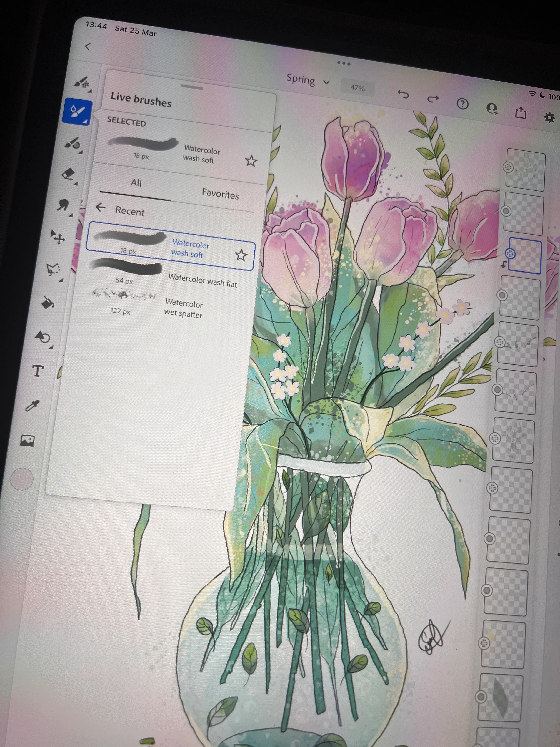Viewport: 560px width, 747px height.
Task: Toggle visibility of the top layer
Action: click(508, 167)
